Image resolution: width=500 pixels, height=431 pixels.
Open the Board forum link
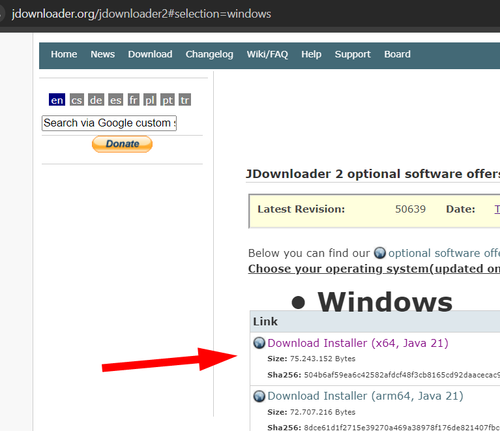(397, 54)
